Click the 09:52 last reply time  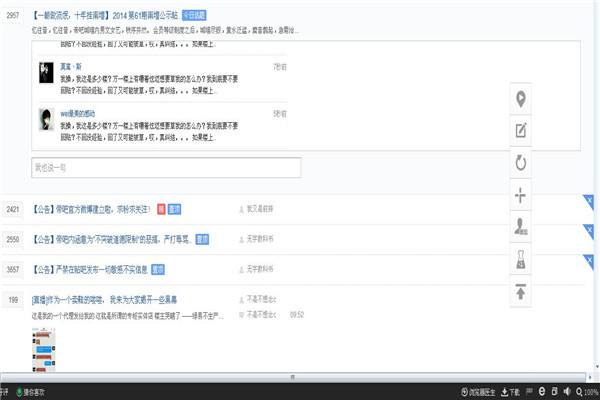click(x=297, y=315)
